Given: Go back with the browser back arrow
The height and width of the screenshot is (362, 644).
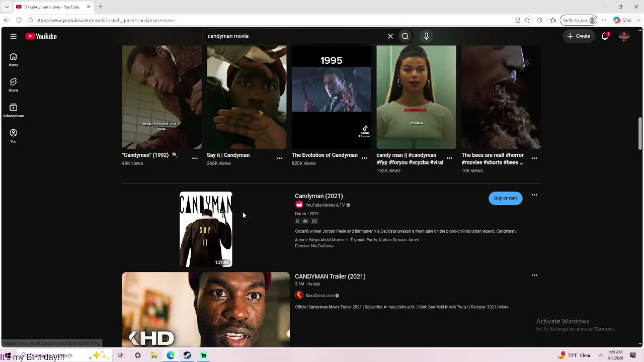Looking at the screenshot, I should [x=7, y=20].
